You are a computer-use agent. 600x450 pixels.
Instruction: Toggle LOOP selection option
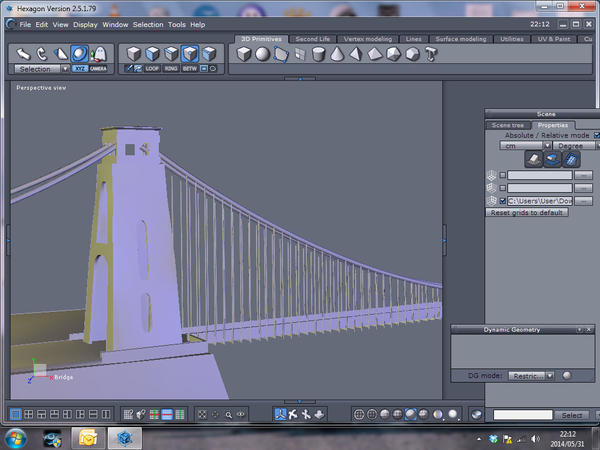tap(152, 69)
